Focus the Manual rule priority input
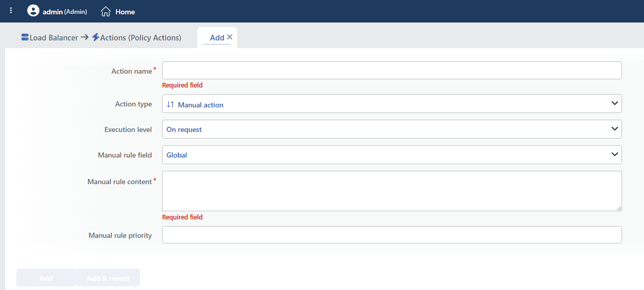 392,235
